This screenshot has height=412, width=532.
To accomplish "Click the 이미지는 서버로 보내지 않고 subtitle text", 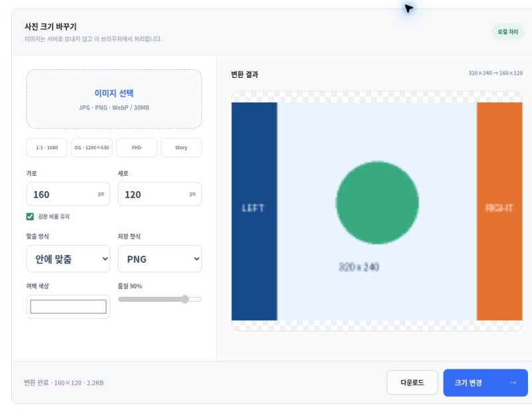I will click(x=93, y=39).
